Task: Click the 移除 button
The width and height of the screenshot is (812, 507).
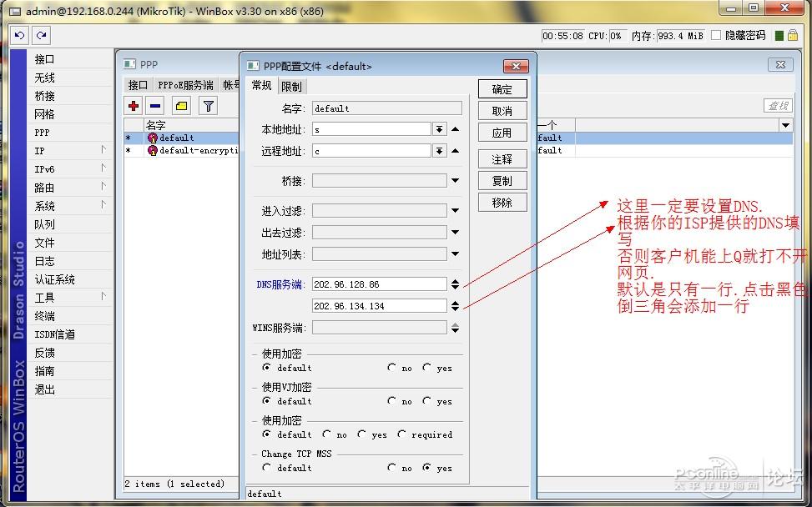Action: (502, 203)
